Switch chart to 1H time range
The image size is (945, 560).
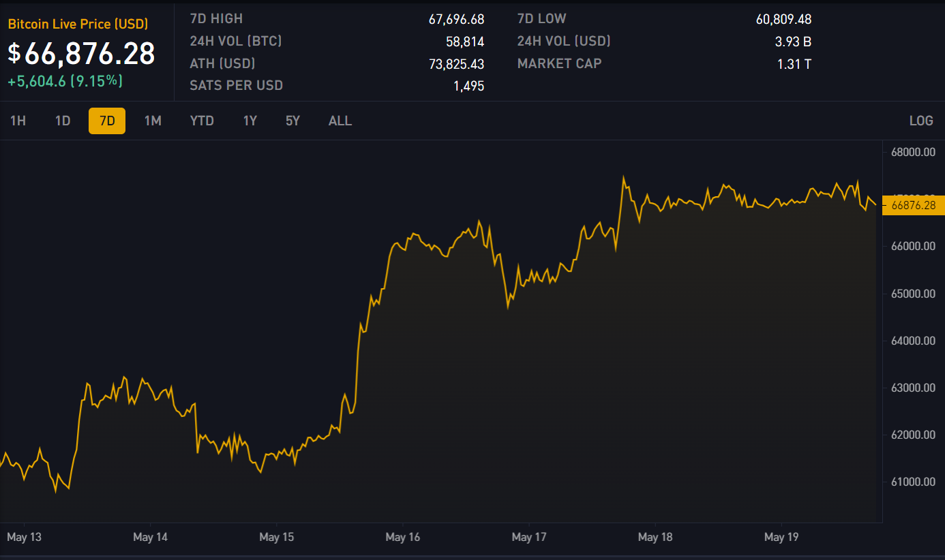18,121
